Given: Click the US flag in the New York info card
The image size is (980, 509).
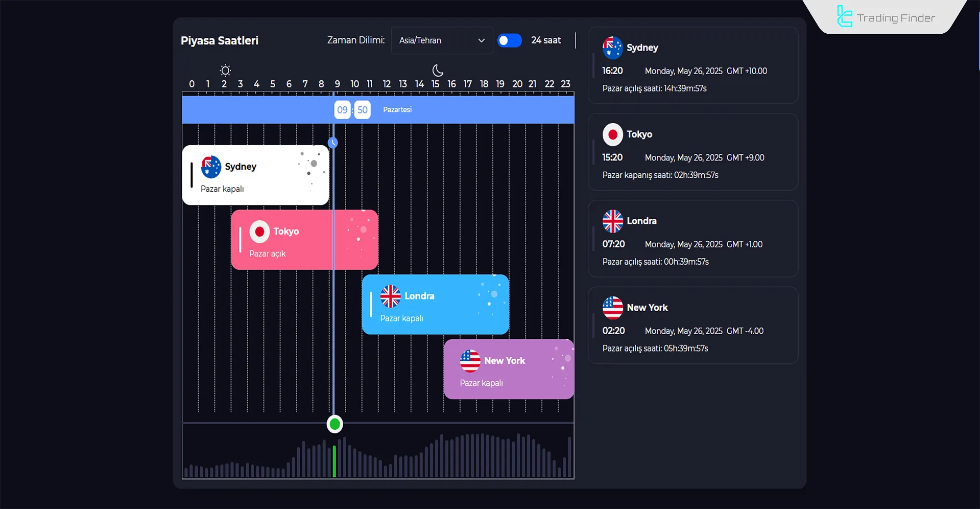Looking at the screenshot, I should tap(612, 308).
